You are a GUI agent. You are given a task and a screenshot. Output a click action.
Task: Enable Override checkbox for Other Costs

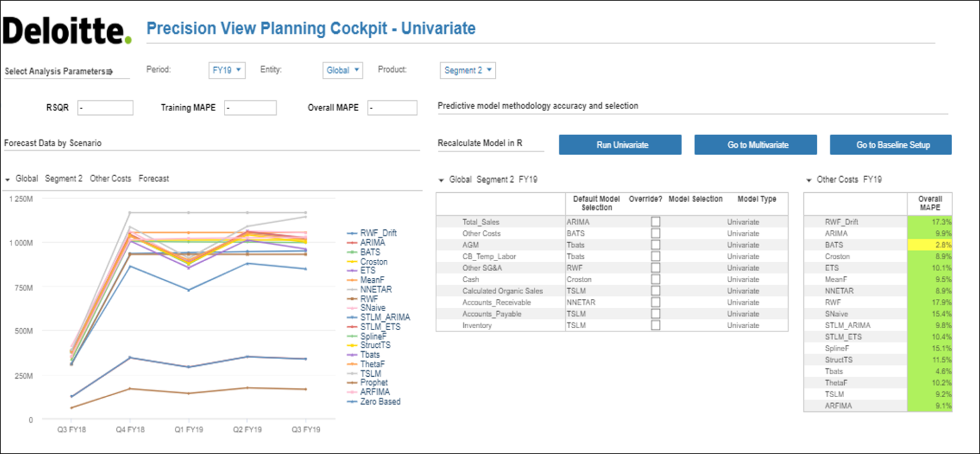click(655, 233)
